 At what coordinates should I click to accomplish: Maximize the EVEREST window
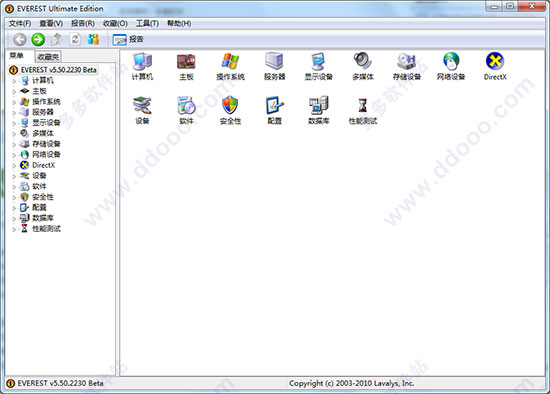[x=510, y=6]
